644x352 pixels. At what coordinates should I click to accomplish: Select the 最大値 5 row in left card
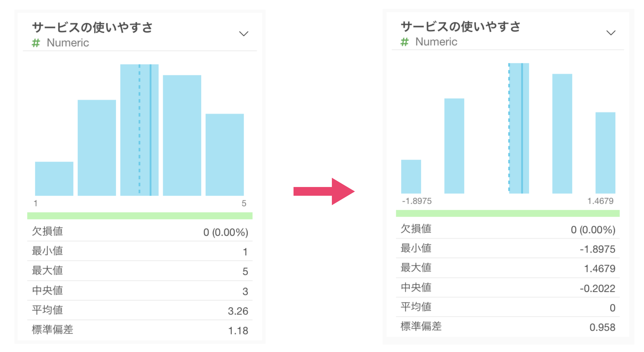pos(140,271)
